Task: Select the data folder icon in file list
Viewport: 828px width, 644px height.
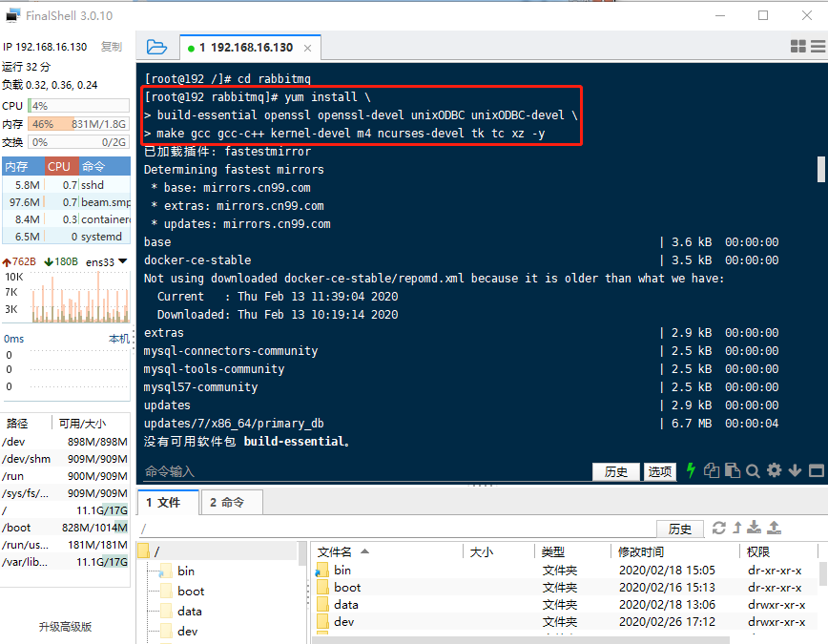Action: click(x=322, y=604)
